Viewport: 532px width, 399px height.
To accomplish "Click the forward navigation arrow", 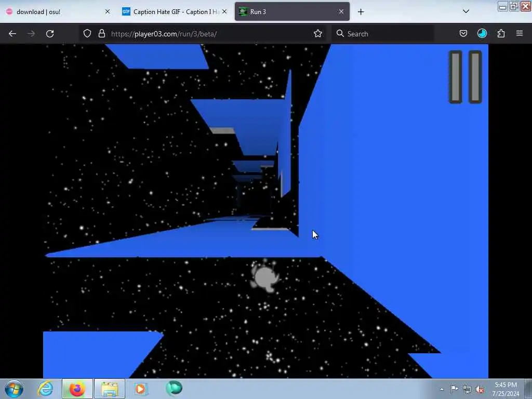I will click(x=31, y=34).
